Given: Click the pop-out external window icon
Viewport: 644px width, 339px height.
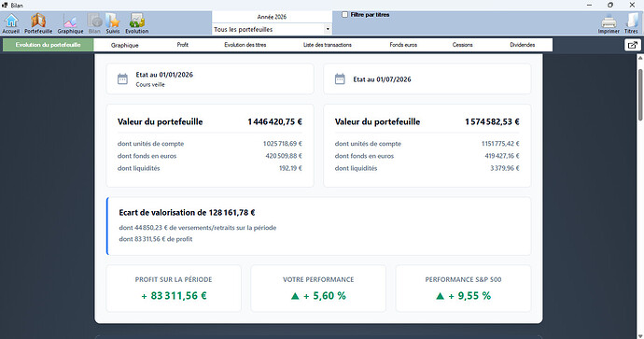Looking at the screenshot, I should pos(633,45).
